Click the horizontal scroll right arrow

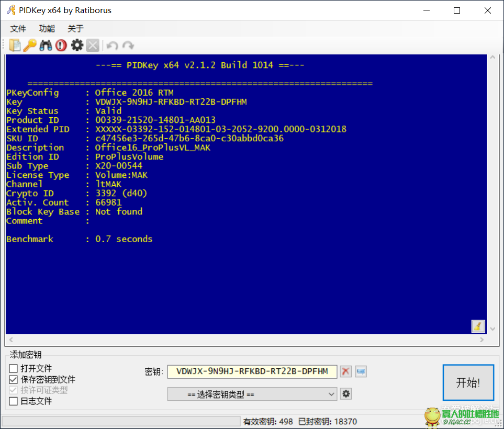pyautogui.click(x=481, y=340)
